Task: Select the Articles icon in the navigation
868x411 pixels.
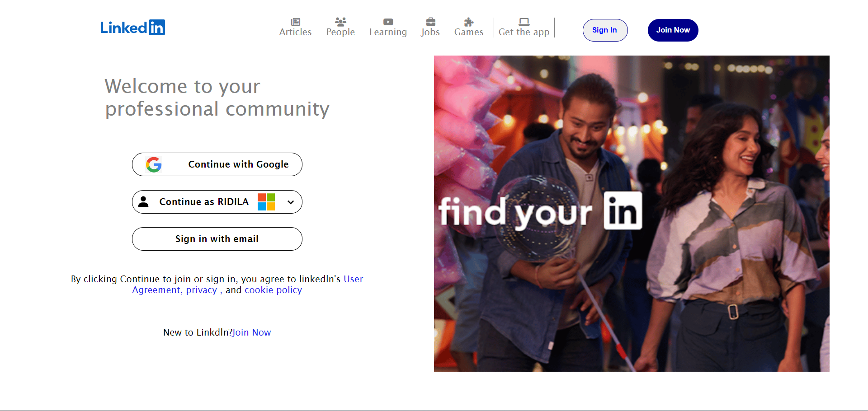Action: [295, 21]
